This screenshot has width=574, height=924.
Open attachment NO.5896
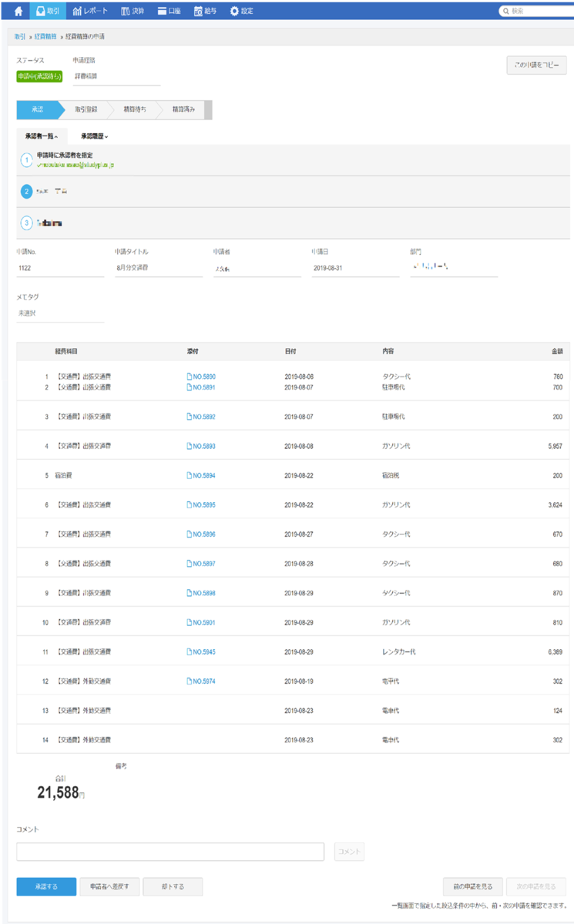click(x=201, y=534)
